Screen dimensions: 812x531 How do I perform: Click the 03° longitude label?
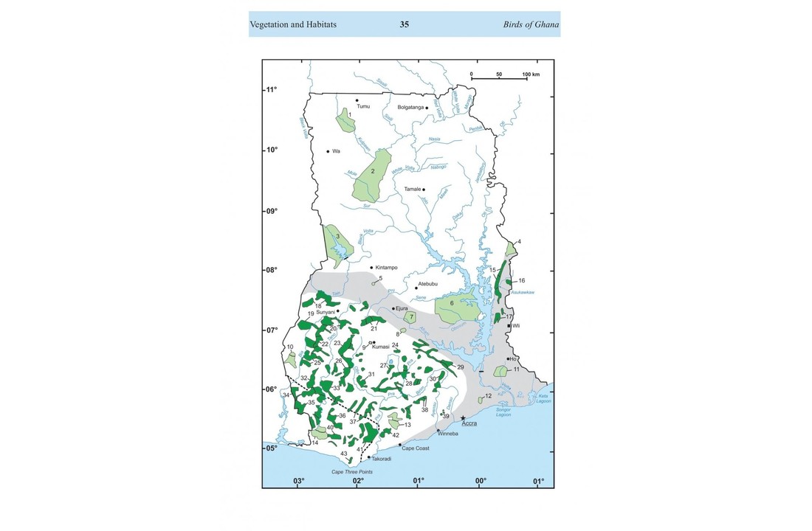coord(299,481)
